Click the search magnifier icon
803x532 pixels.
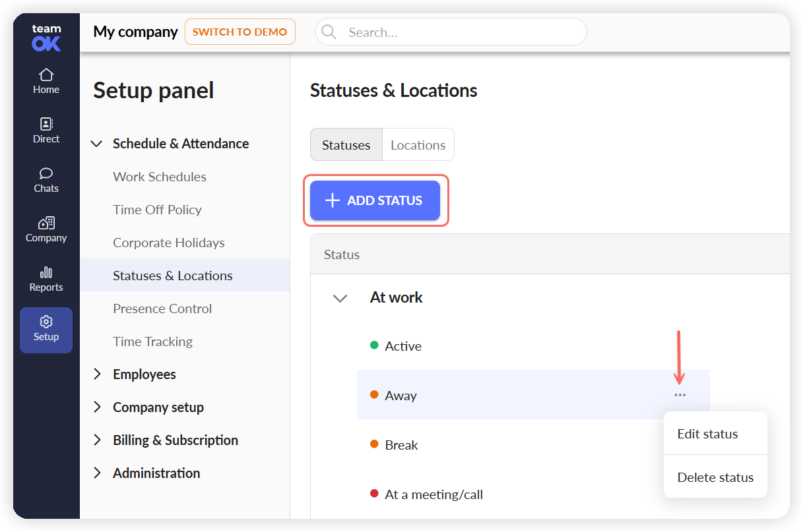pyautogui.click(x=329, y=32)
